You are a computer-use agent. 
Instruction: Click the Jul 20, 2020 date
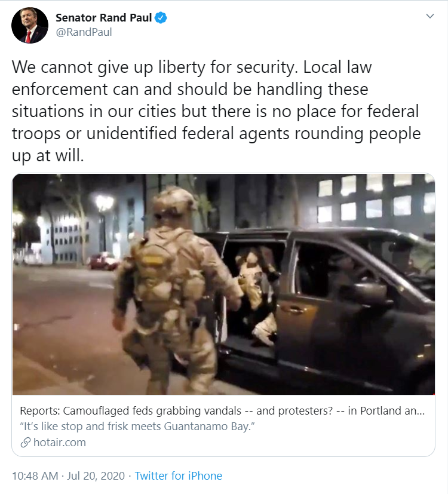click(x=96, y=475)
